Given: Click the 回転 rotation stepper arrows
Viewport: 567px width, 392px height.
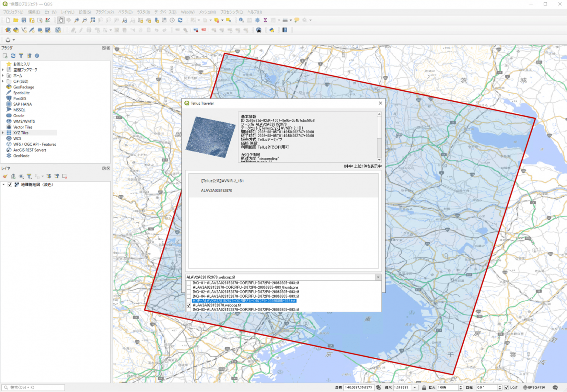Looking at the screenshot, I should 500,388.
